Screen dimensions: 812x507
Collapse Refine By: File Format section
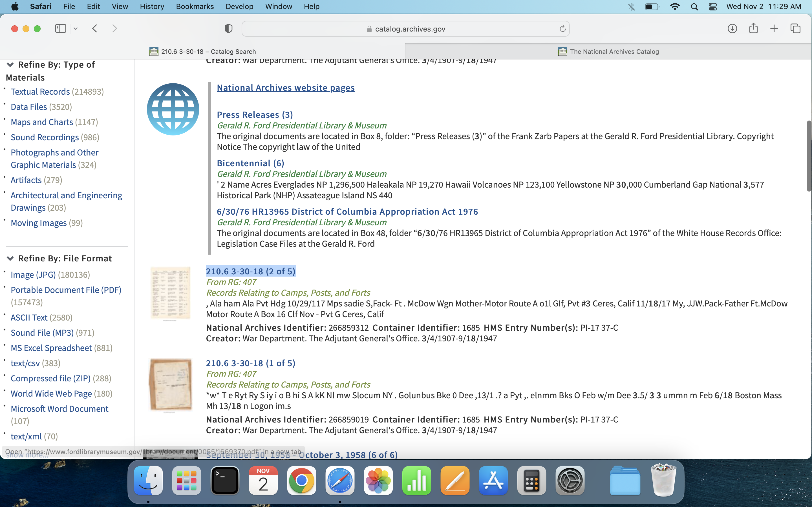click(10, 259)
